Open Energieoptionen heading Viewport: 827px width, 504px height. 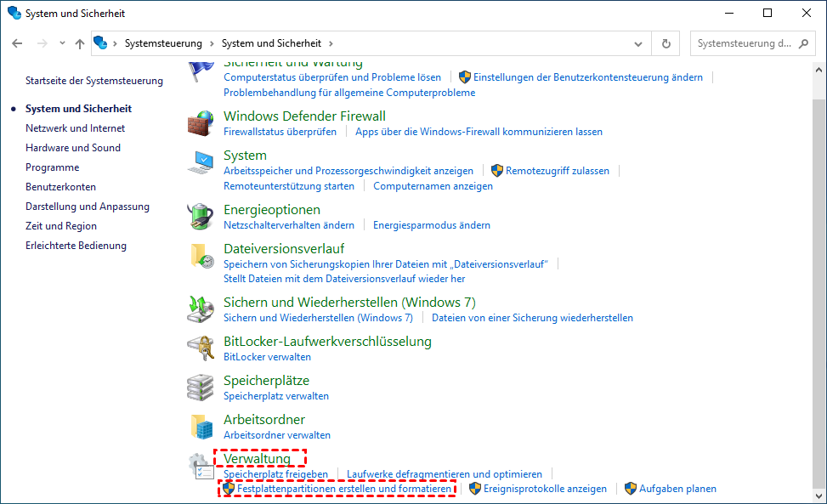pos(272,210)
